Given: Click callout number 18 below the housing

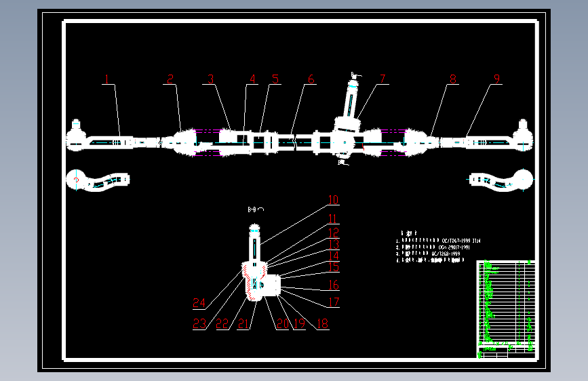Looking at the screenshot, I should click(323, 323).
